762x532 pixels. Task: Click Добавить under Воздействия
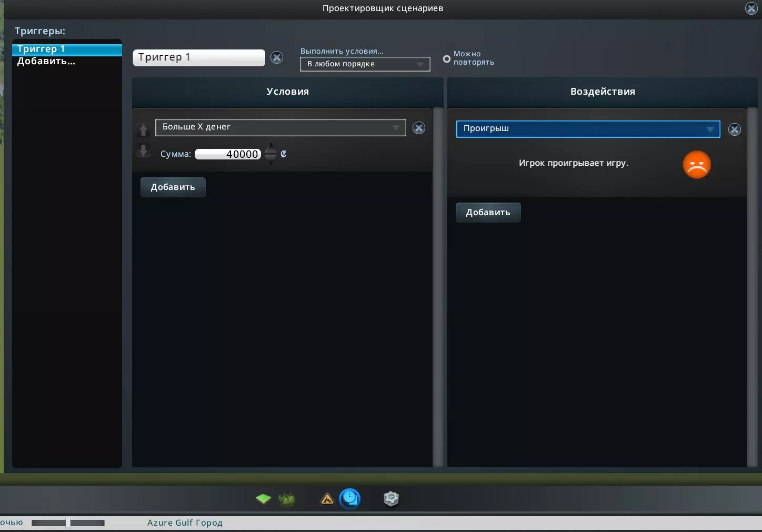488,213
